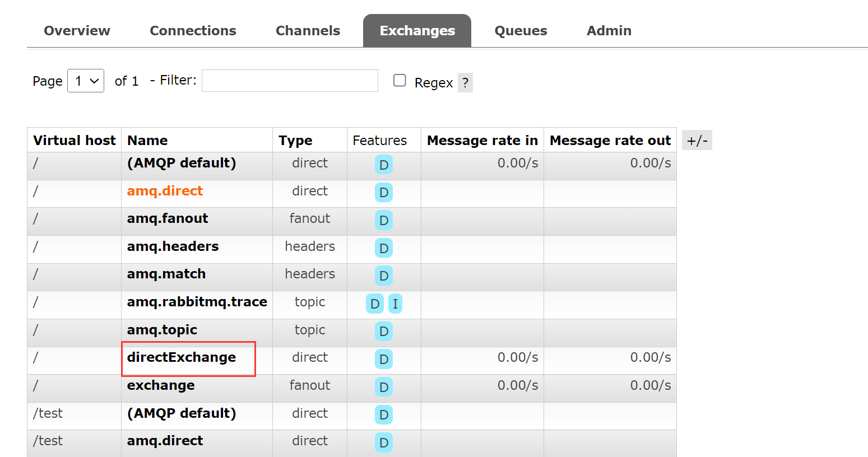
Task: Click the D durable badge for amq.topic
Action: (x=384, y=332)
